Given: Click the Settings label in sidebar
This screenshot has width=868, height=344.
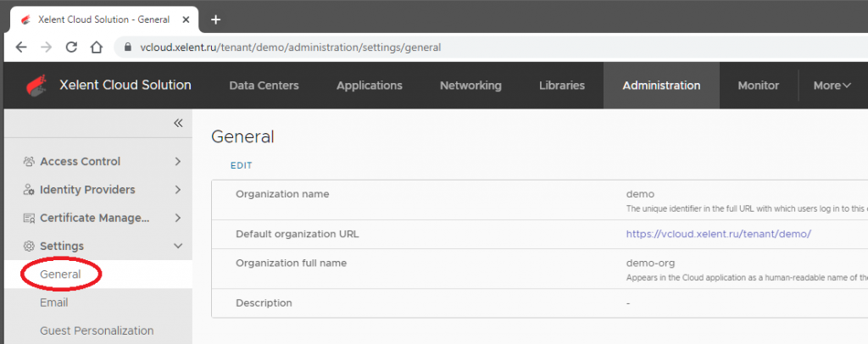Looking at the screenshot, I should point(62,246).
